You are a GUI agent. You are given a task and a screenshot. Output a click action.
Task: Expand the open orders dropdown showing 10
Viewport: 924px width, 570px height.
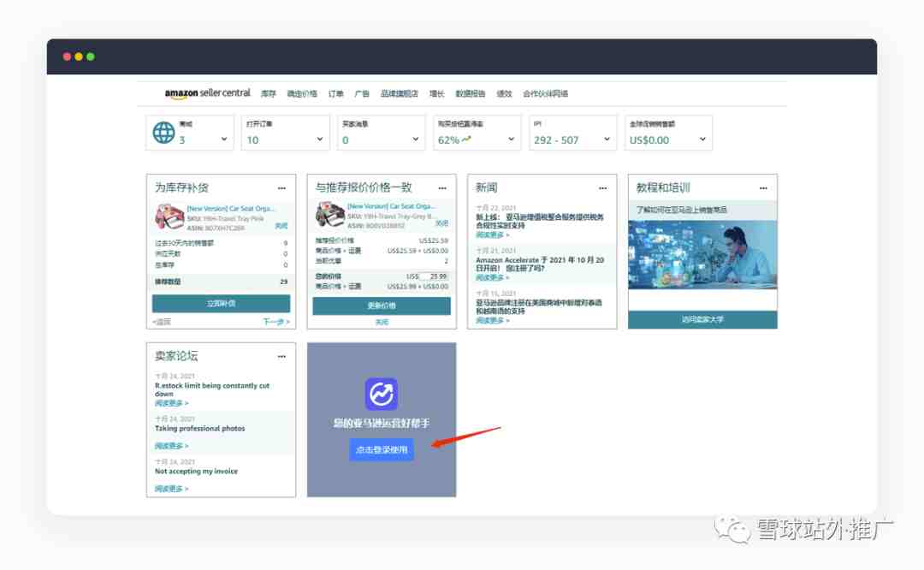(x=319, y=140)
